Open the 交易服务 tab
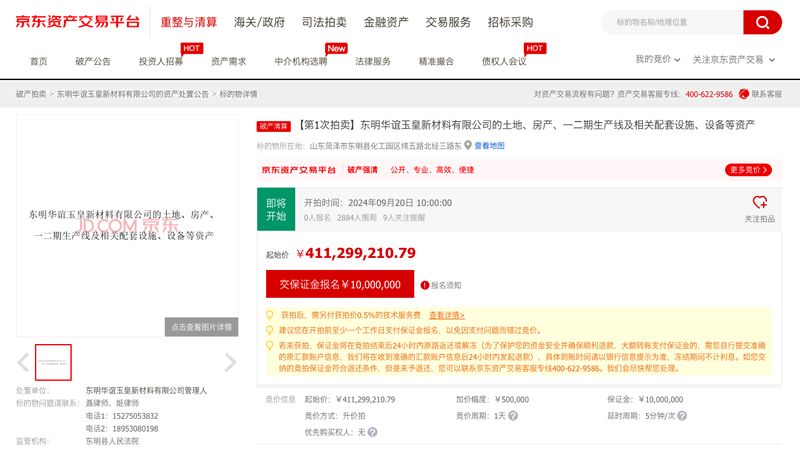 448,22
